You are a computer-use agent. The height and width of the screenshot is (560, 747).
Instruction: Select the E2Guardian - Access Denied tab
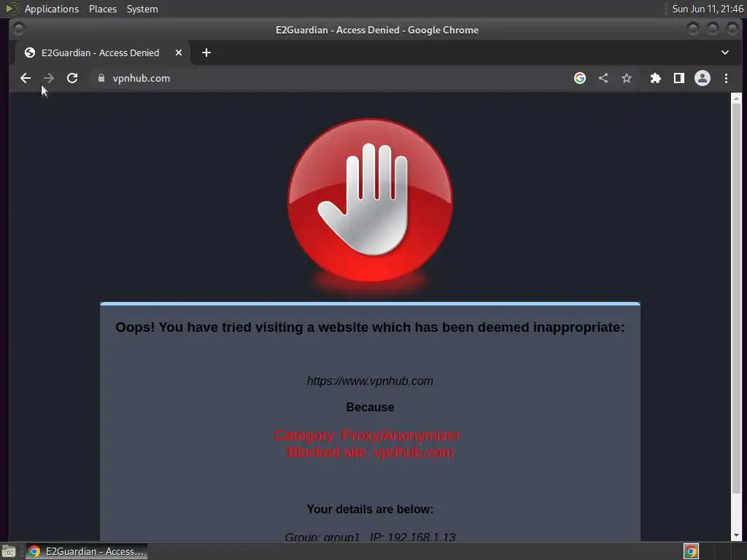pos(102,52)
